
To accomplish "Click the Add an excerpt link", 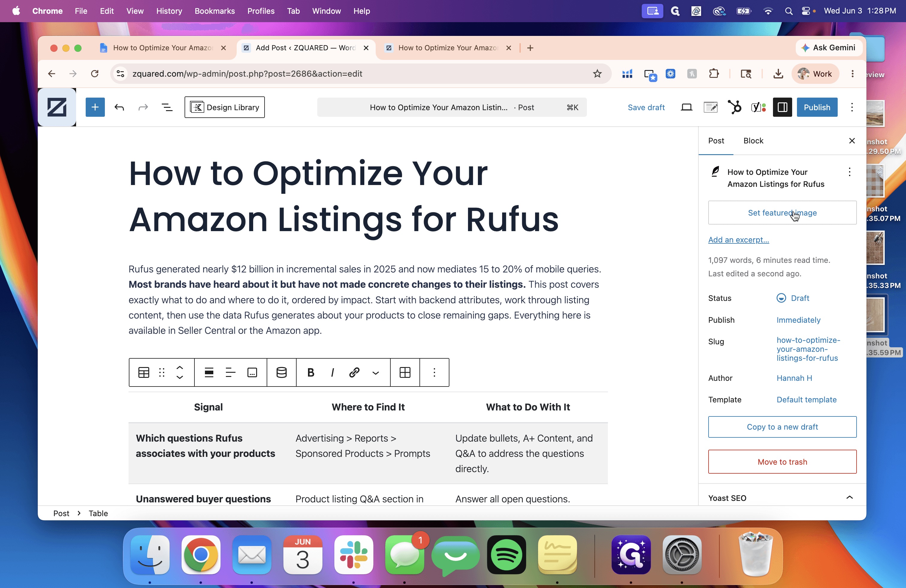I will tap(739, 240).
